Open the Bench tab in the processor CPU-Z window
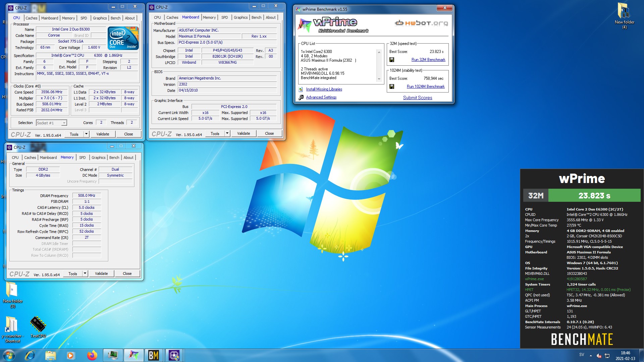This screenshot has width=644, height=362. [x=115, y=18]
